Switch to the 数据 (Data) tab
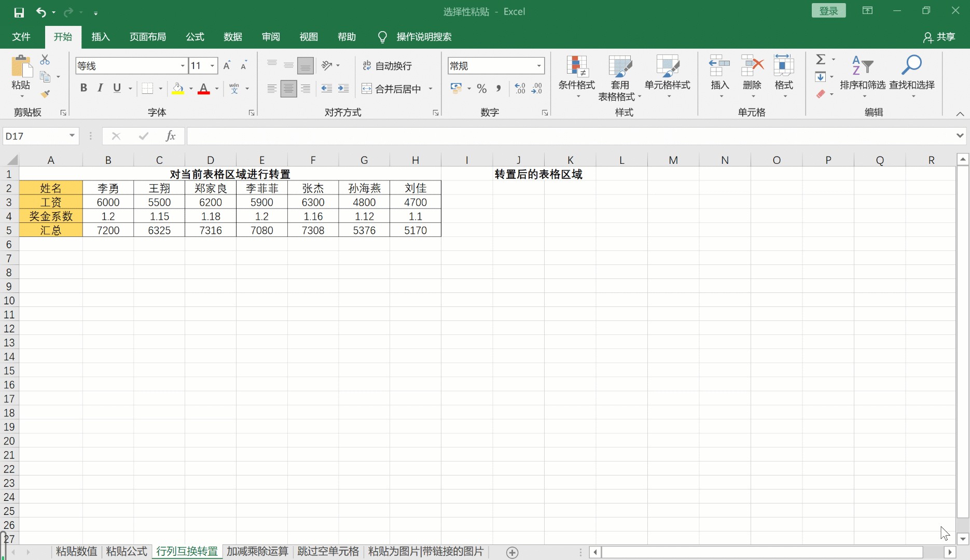This screenshot has height=560, width=970. [x=233, y=37]
